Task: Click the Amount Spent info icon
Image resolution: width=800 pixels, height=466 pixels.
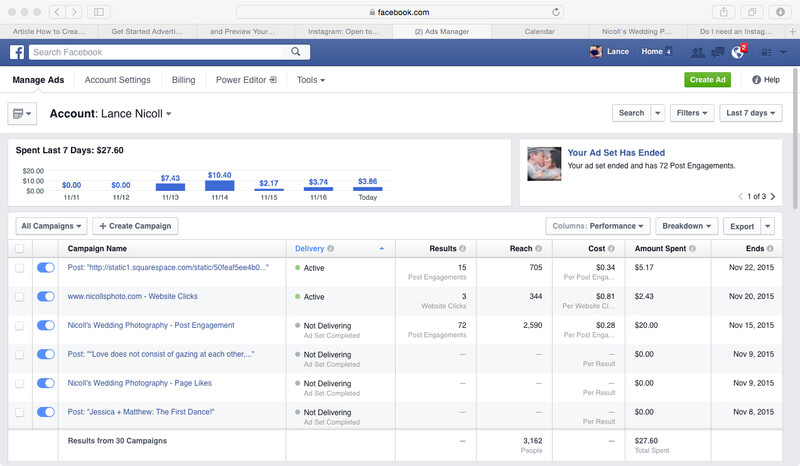Action: 692,249
